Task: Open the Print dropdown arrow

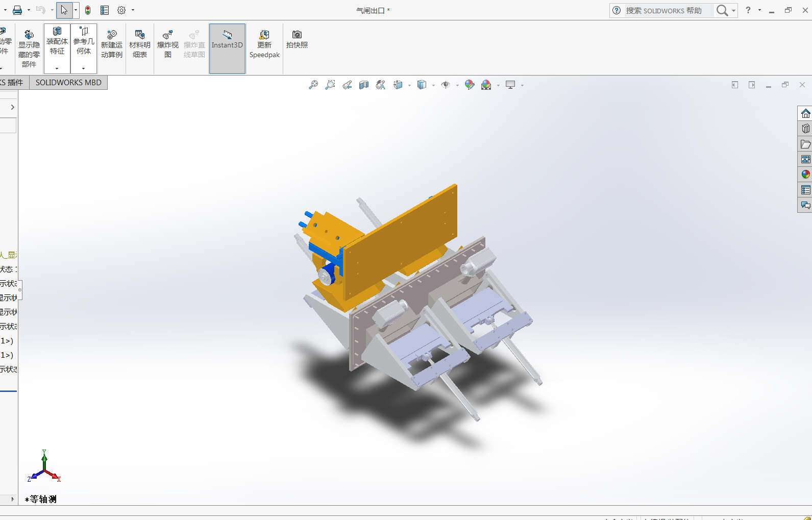Action: pos(29,10)
